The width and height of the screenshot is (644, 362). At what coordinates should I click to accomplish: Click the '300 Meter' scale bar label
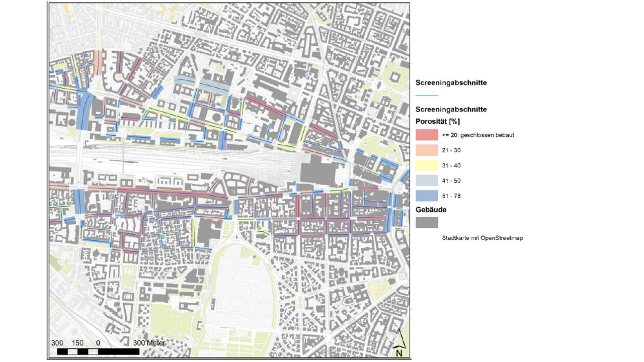point(149,342)
